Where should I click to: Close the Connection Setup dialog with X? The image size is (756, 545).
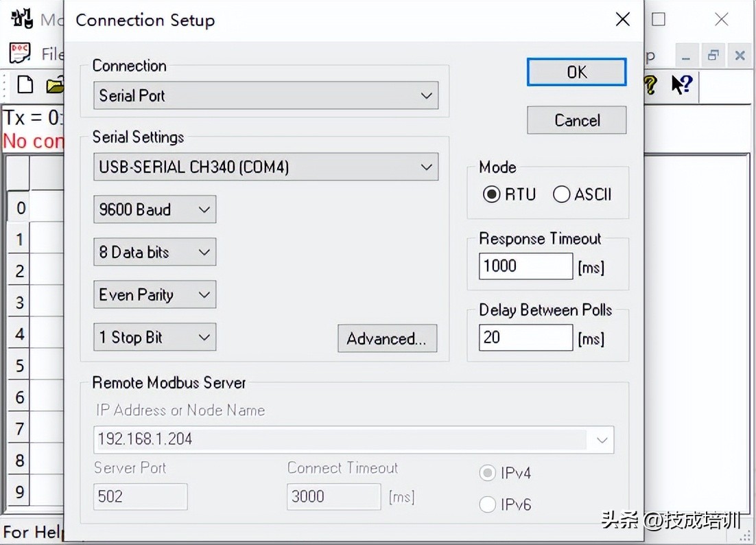click(x=622, y=19)
